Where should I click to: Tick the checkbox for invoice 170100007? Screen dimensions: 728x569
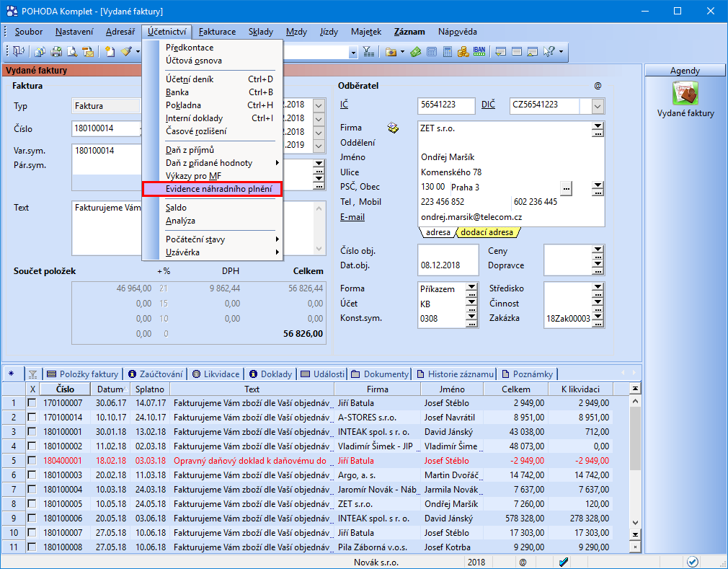click(x=32, y=403)
